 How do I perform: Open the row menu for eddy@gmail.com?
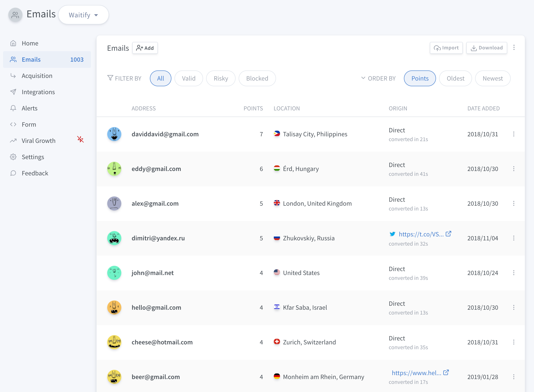pos(514,169)
